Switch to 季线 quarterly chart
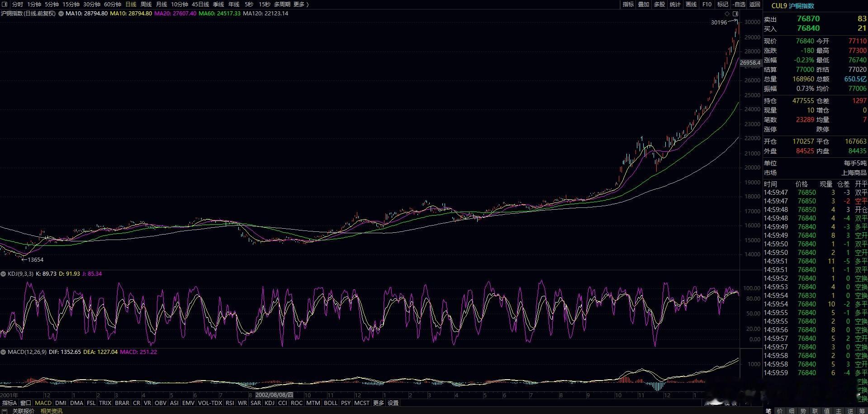The width and height of the screenshot is (868, 414). (218, 4)
